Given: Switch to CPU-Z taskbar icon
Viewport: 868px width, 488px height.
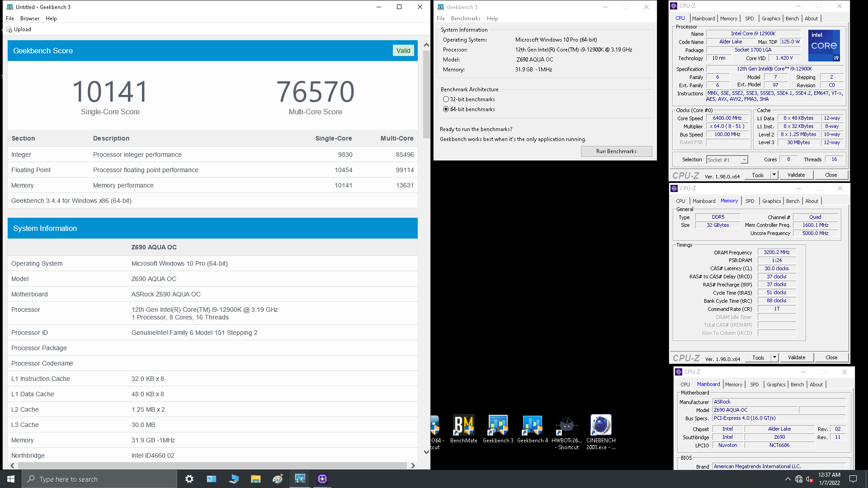Looking at the screenshot, I should click(x=322, y=479).
